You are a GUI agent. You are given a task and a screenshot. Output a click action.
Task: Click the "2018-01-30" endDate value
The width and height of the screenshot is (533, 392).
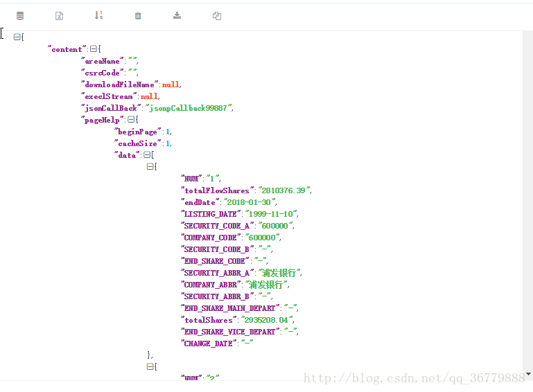coord(250,202)
